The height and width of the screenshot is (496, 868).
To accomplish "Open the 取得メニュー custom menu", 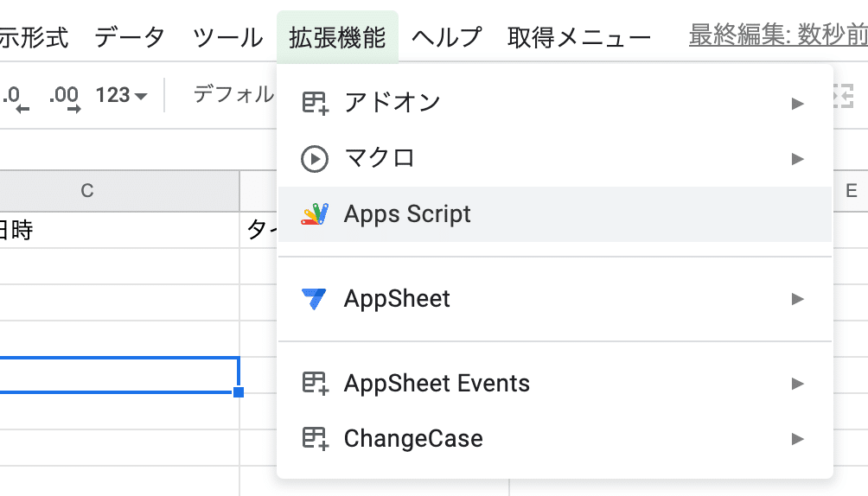I will [579, 37].
